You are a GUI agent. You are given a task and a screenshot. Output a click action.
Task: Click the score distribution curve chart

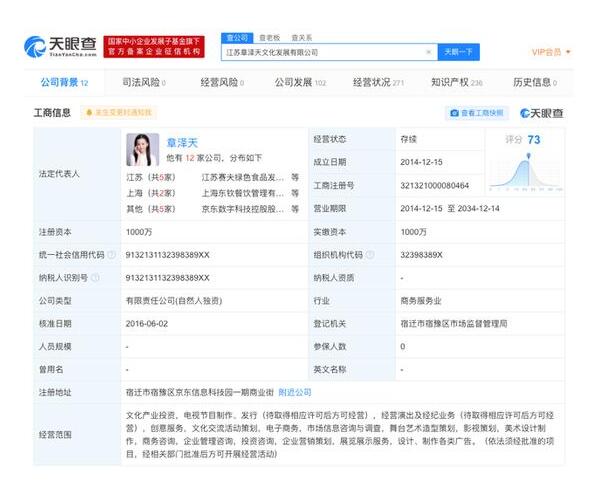click(525, 173)
